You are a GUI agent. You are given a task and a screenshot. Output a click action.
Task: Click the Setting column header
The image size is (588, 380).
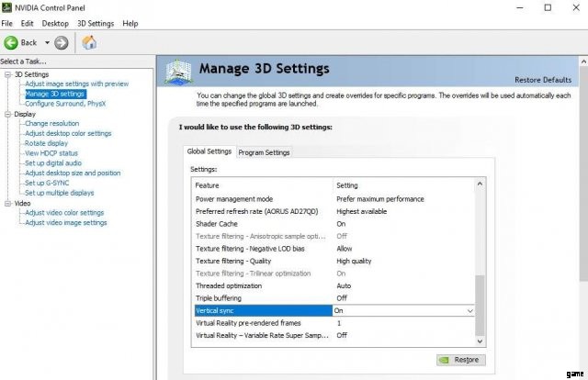click(347, 185)
